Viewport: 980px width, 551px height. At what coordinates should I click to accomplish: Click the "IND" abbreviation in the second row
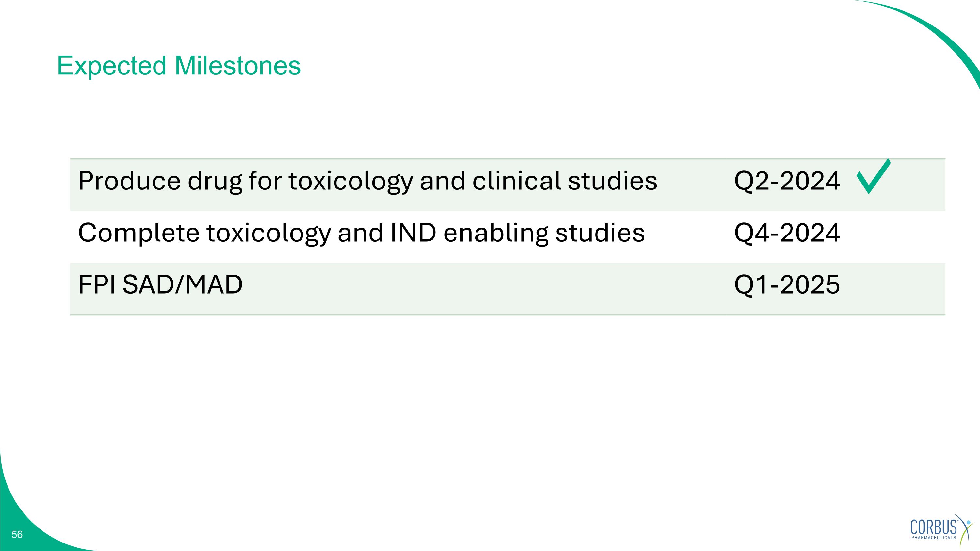tap(413, 233)
